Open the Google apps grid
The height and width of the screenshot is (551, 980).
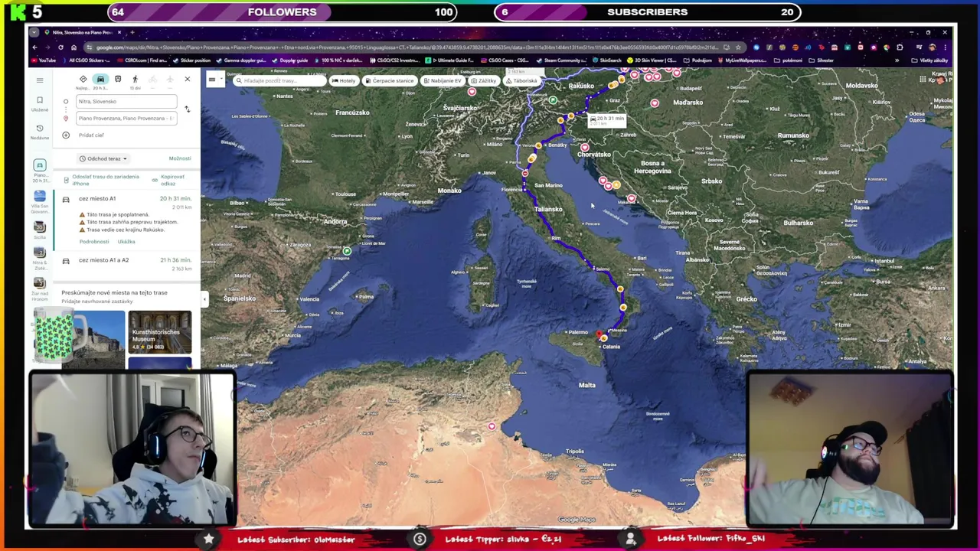click(924, 80)
